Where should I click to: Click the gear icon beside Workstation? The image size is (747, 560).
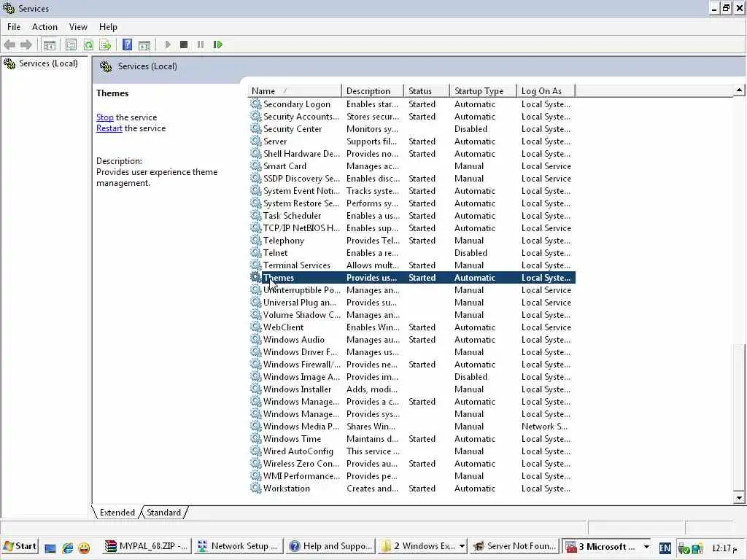(256, 488)
